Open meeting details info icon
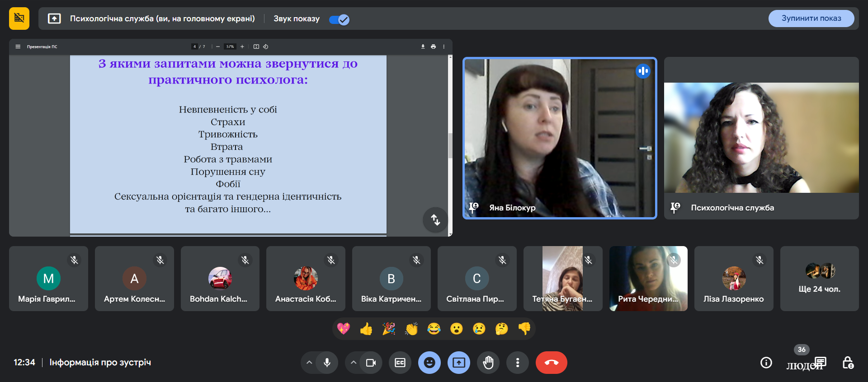This screenshot has width=868, height=382. [766, 363]
